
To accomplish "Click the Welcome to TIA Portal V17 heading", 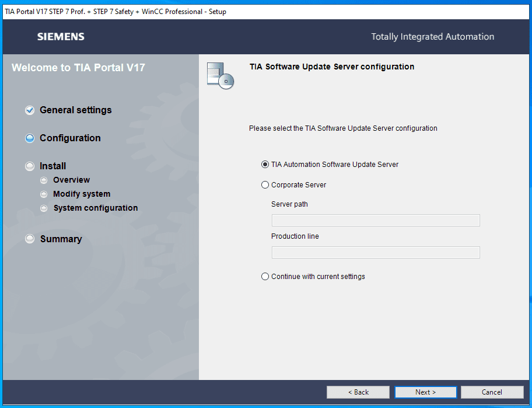I will click(78, 68).
